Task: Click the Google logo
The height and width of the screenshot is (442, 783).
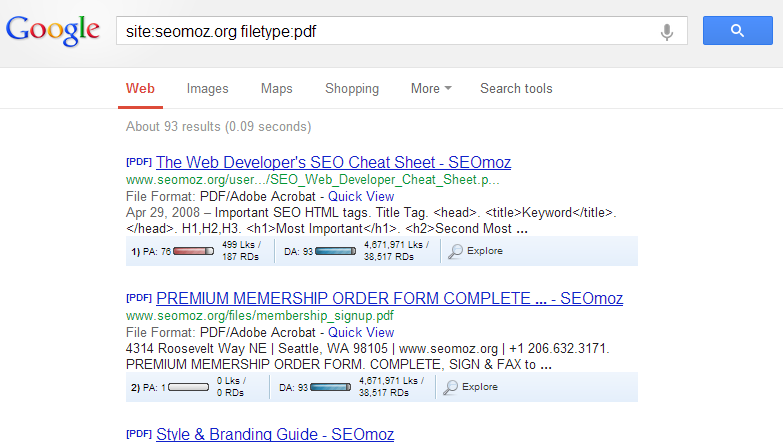Action: 52,30
